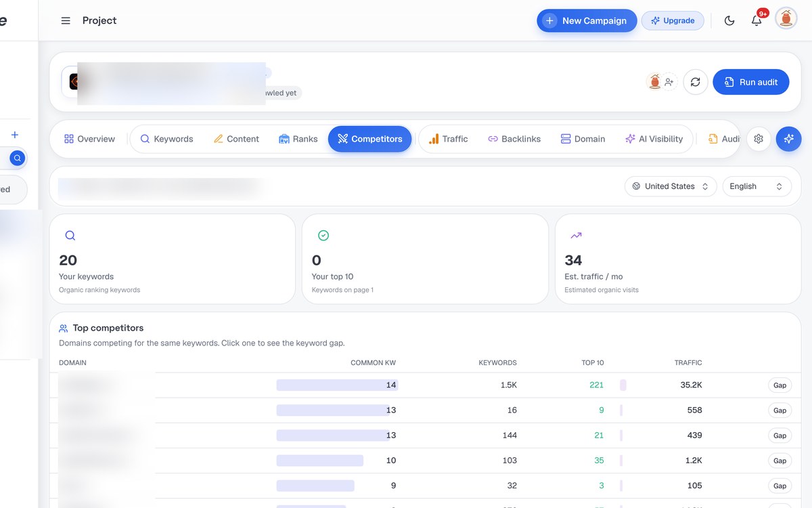Click the Your top 10 card
The width and height of the screenshot is (812, 508).
(425, 259)
